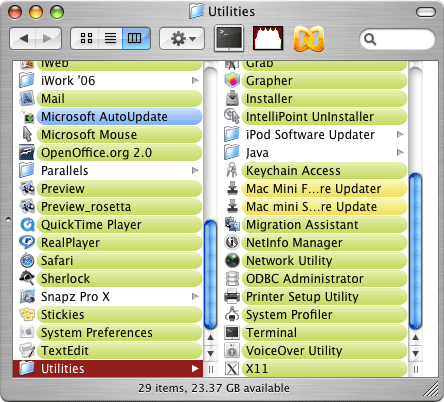This screenshot has width=444, height=402.
Task: Open the yellow chain-link toolbar icon
Action: pyautogui.click(x=309, y=38)
